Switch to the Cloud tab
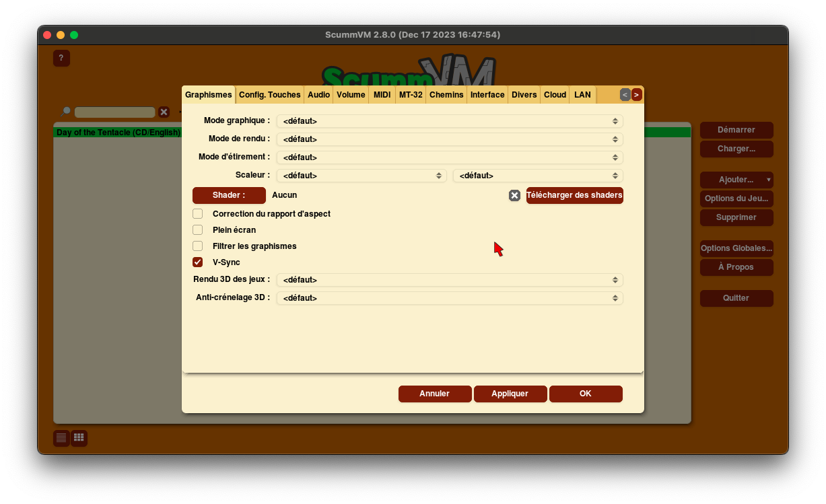The image size is (826, 504). [x=555, y=95]
